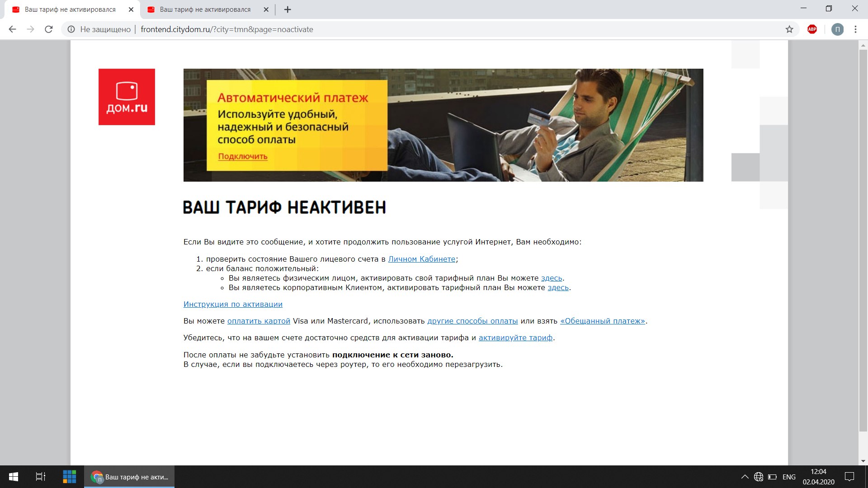Show hidden system tray icons
This screenshot has height=488, width=868.
(x=745, y=477)
